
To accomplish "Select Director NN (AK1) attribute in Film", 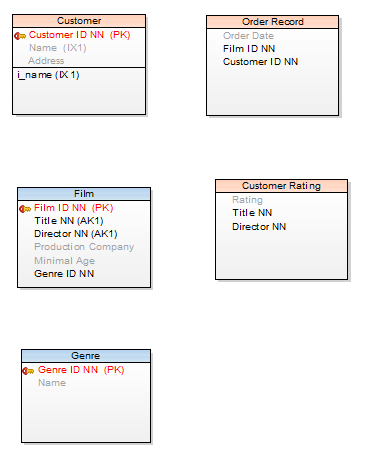I will click(76, 234).
